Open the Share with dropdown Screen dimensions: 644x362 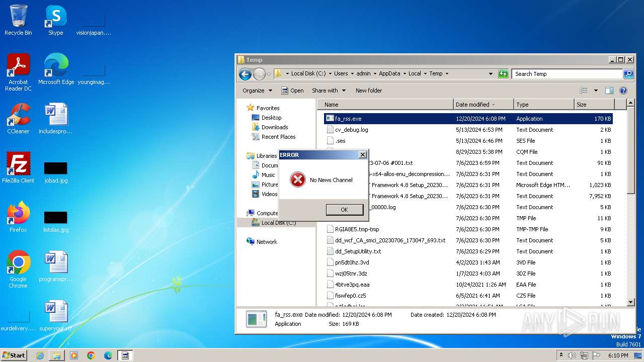[329, 90]
